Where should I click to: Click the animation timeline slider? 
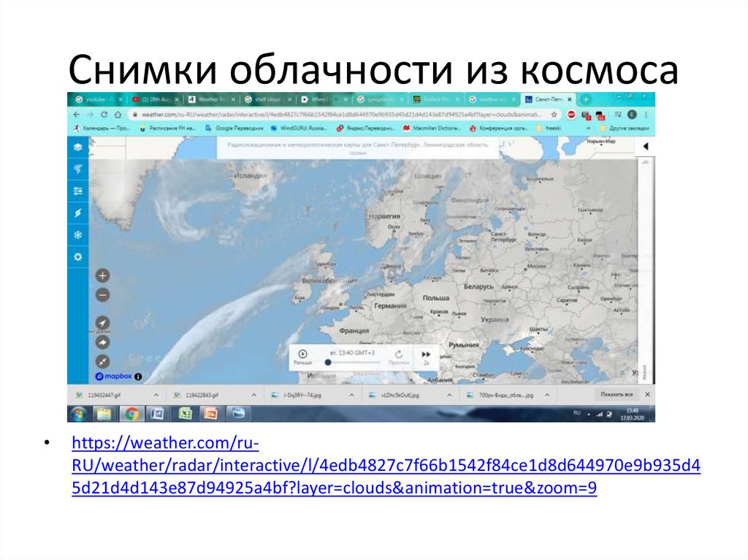[x=329, y=361]
